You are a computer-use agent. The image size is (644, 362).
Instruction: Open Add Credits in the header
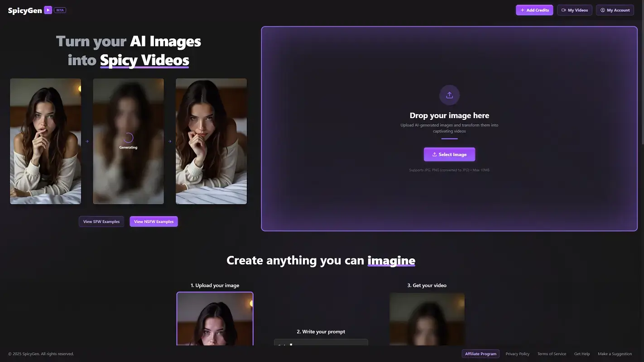[x=534, y=10]
